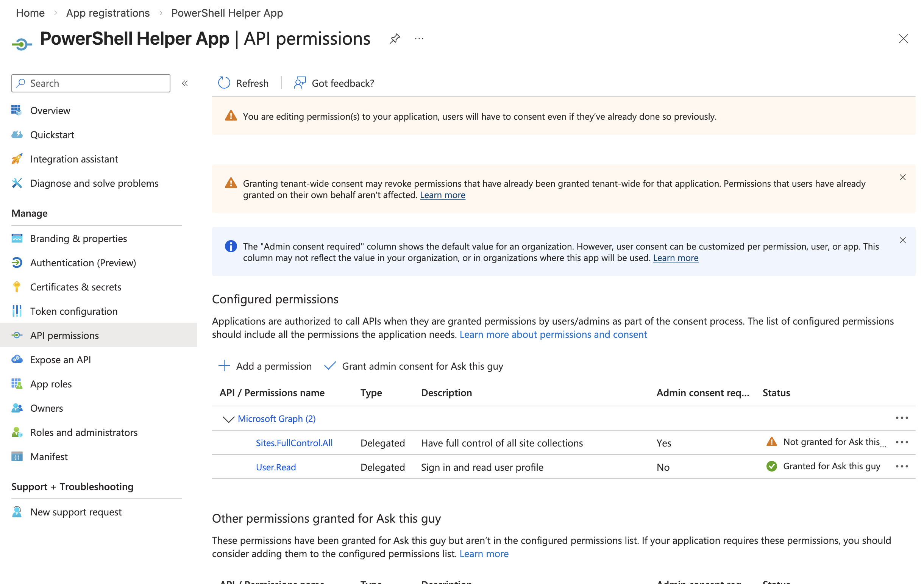This screenshot has height=584, width=924.
Task: Pin the API permissions page
Action: 395,38
